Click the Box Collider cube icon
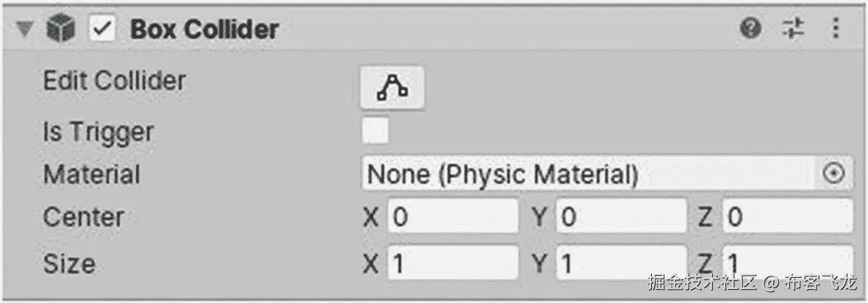Viewport: 868px width, 303px height. 60,29
